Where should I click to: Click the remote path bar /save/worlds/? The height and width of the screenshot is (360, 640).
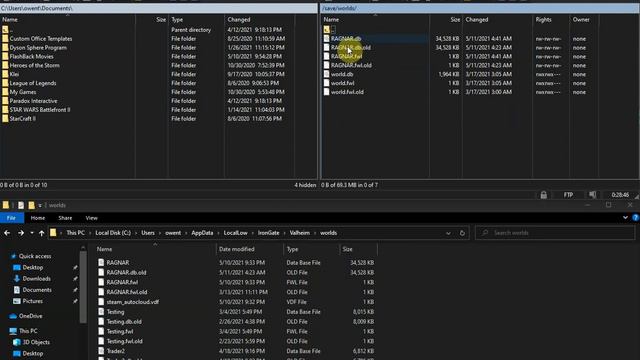tap(480, 8)
